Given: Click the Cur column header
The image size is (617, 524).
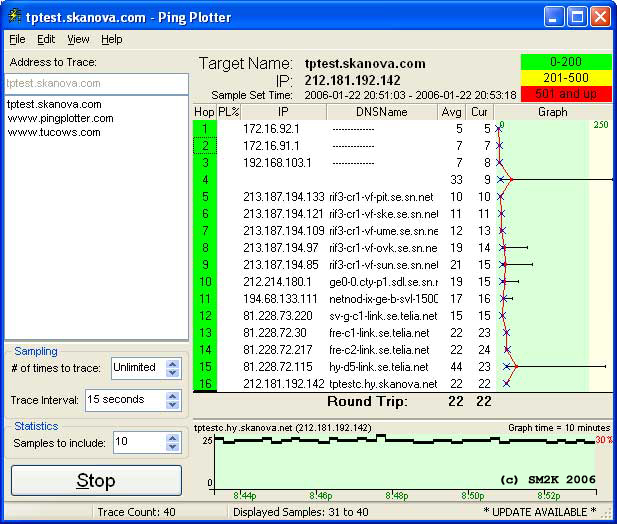Looking at the screenshot, I should [x=479, y=112].
